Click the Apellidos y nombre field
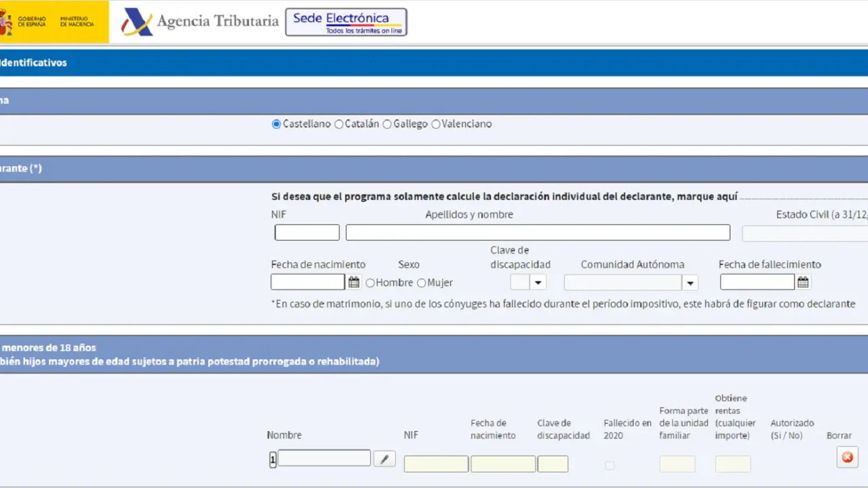This screenshot has width=868, height=488. point(538,232)
